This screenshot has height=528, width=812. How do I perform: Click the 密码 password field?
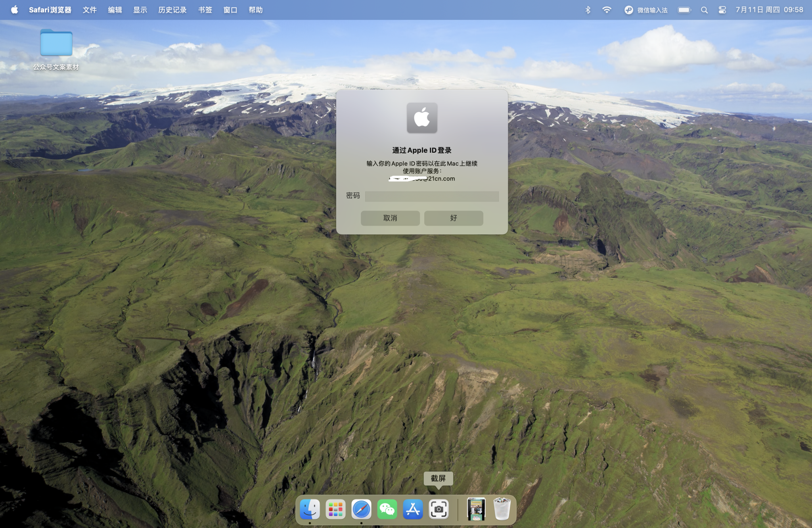pyautogui.click(x=432, y=196)
